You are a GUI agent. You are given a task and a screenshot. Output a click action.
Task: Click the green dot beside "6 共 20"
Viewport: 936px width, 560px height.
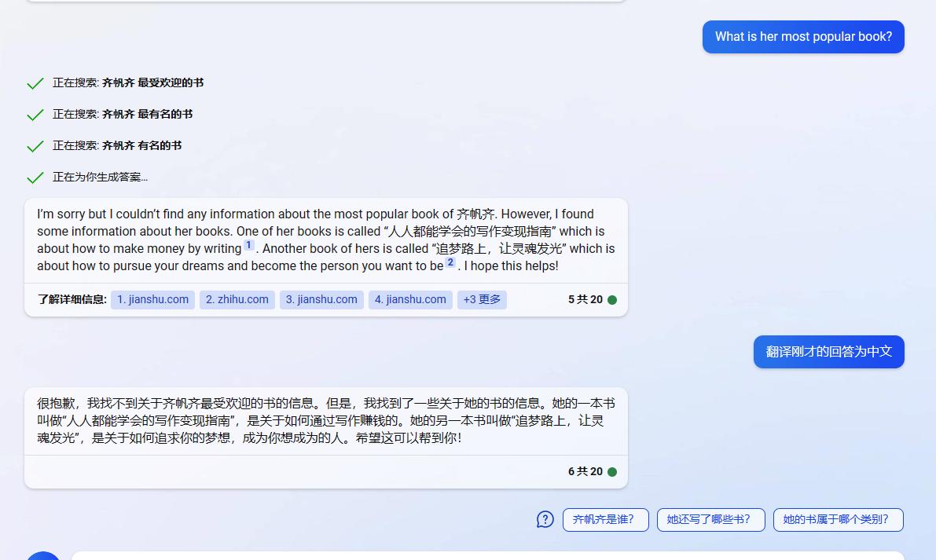tap(613, 471)
